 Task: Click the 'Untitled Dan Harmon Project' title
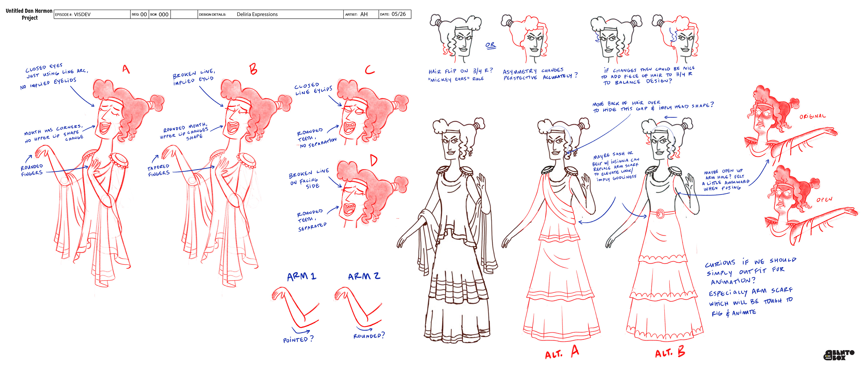point(29,14)
